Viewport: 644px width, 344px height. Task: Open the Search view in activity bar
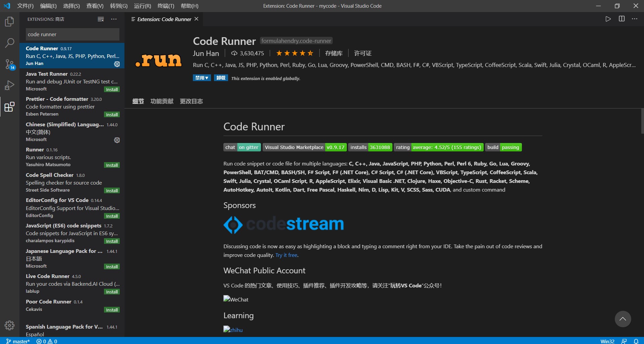pyautogui.click(x=9, y=43)
